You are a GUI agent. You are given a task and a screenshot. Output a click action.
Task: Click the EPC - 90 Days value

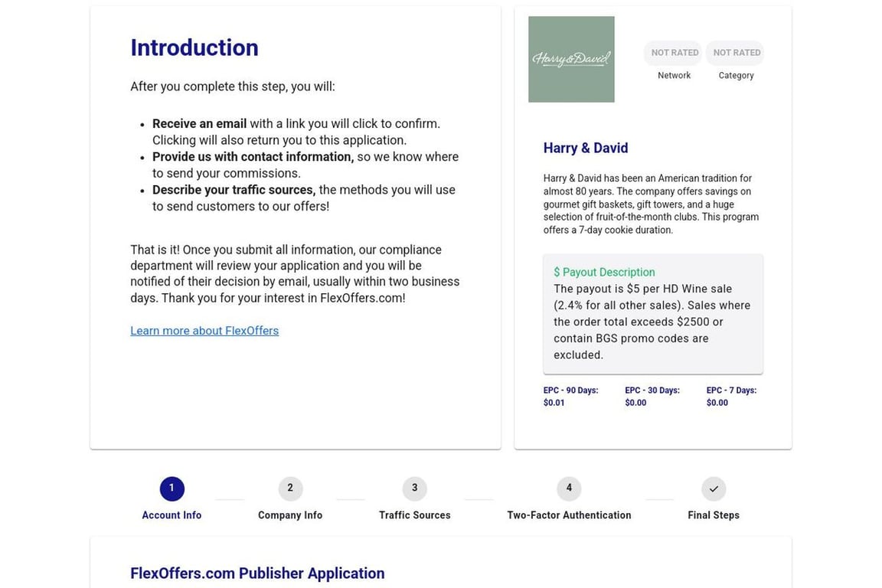click(x=554, y=403)
